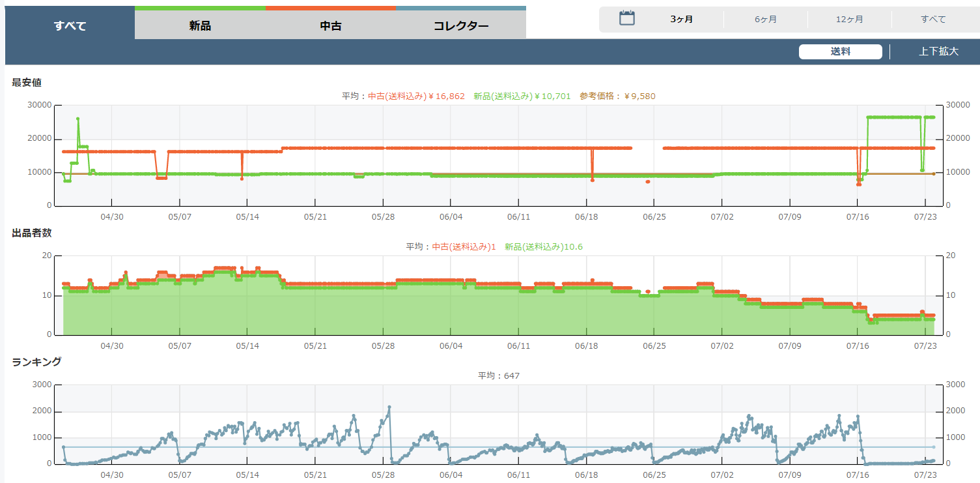Toggle 新品(送料込み) legend in 最安値 chart
This screenshot has width=980, height=483.
point(522,96)
